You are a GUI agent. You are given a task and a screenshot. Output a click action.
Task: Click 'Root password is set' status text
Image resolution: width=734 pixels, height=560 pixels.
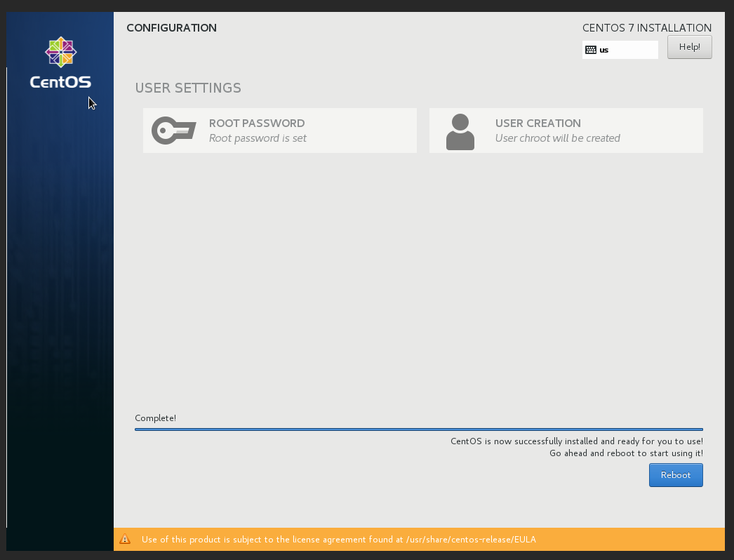pos(258,138)
